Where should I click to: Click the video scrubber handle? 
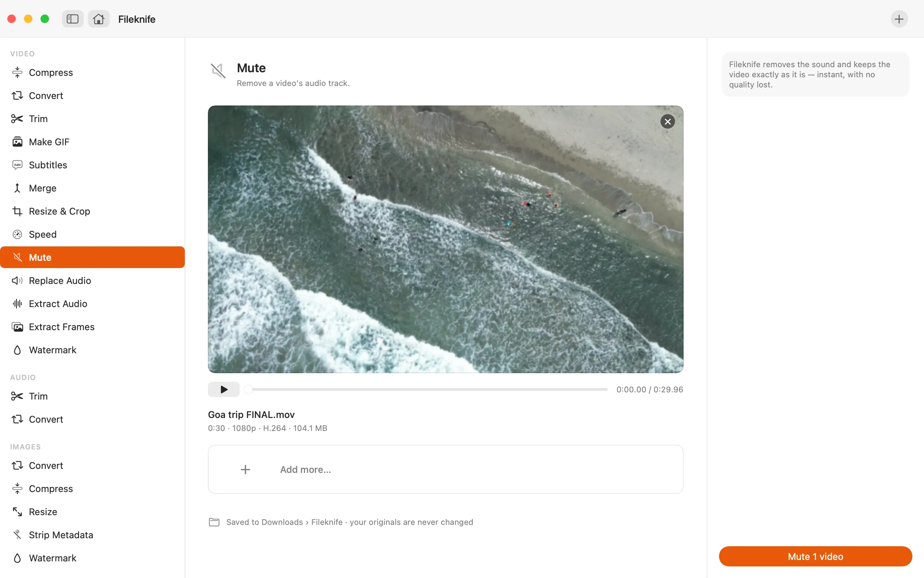click(248, 389)
